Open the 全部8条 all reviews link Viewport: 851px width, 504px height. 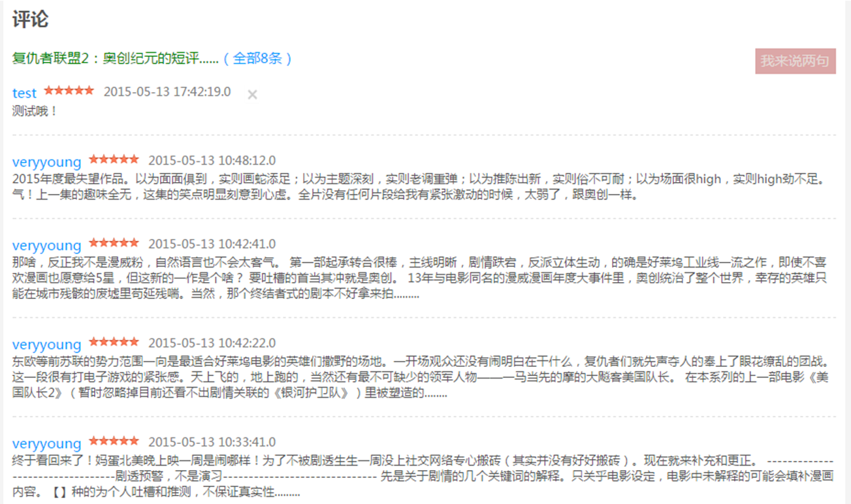(257, 58)
